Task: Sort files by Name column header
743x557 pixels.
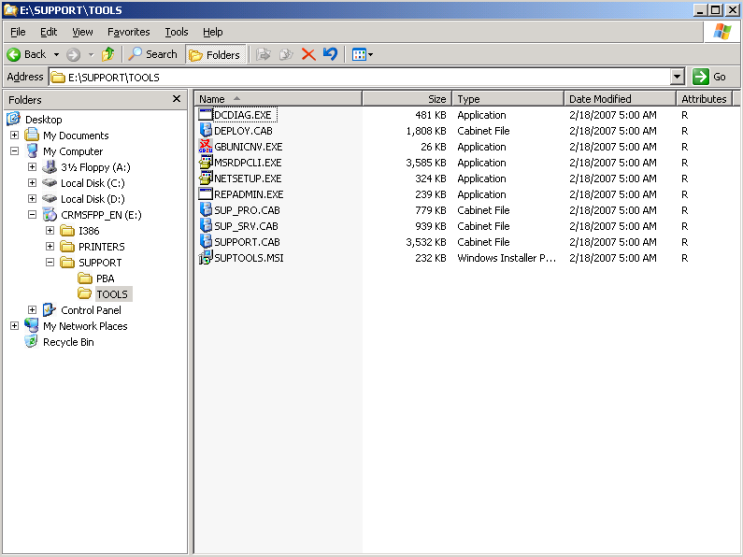Action: (x=278, y=99)
